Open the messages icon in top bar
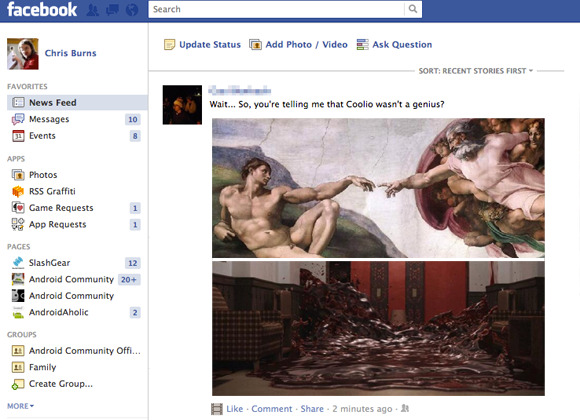The image size is (580, 420). click(x=112, y=10)
